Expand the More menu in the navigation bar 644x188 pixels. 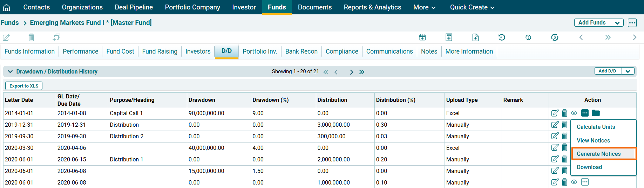click(x=424, y=7)
